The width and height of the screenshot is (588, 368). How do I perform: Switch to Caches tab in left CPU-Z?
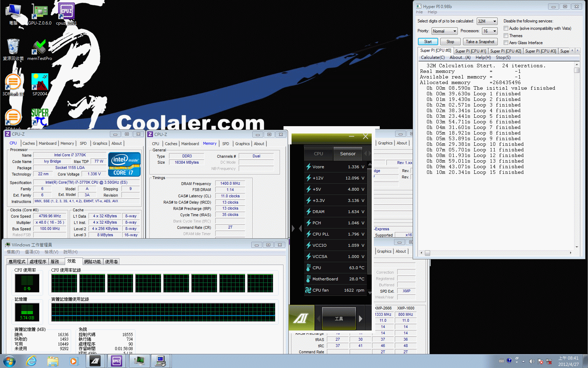coord(28,143)
